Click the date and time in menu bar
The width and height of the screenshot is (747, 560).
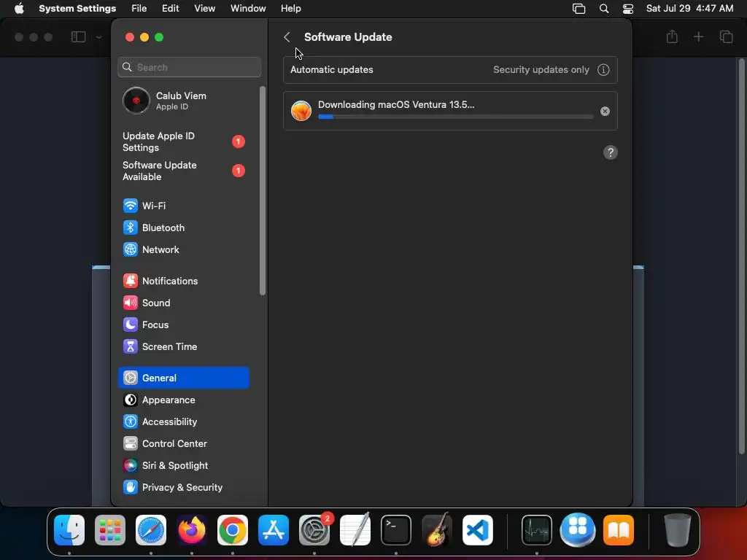tap(689, 9)
